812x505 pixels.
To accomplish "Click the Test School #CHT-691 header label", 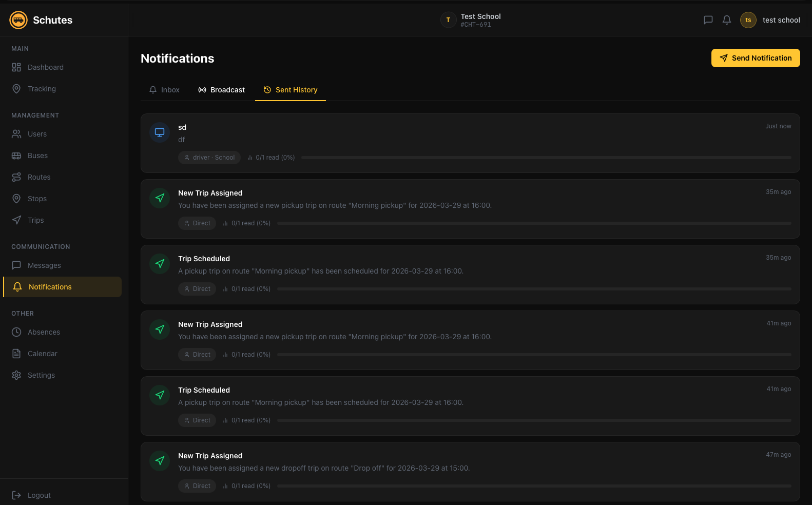I will (x=480, y=20).
